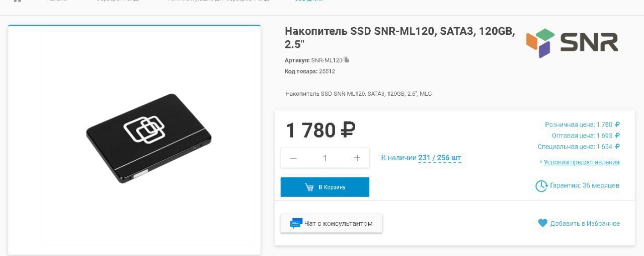Focus the quantity input showing 1
Viewport: 644px width, 256px height.
click(x=325, y=158)
